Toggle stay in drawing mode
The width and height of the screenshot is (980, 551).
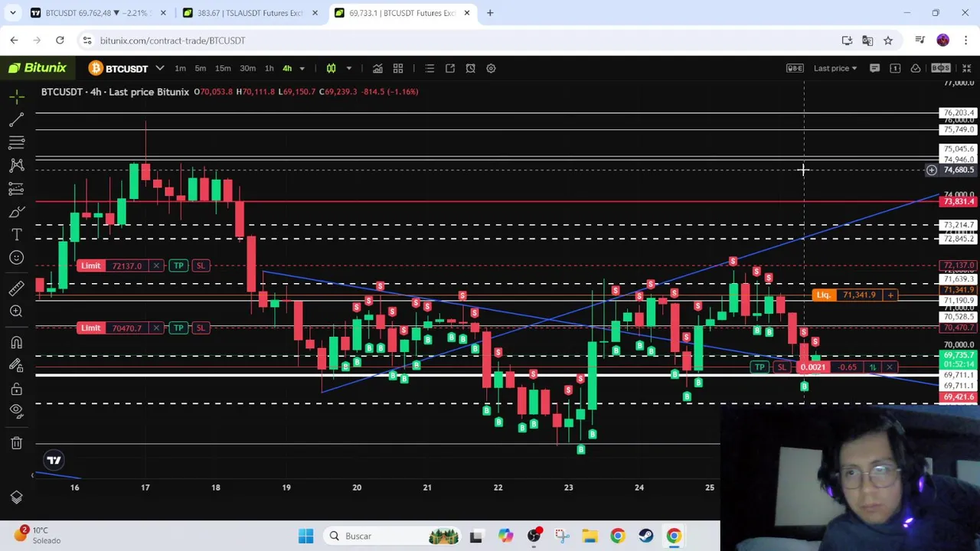coord(17,365)
